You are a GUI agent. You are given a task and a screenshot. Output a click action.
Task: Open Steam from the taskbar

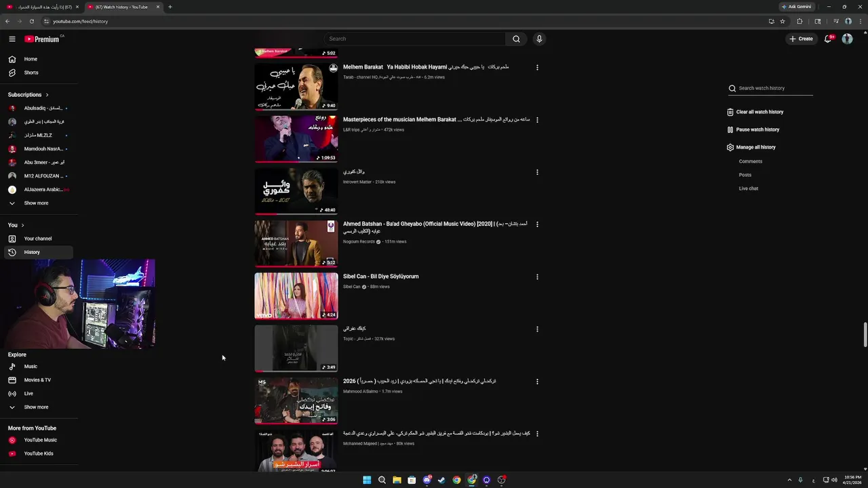(441, 480)
